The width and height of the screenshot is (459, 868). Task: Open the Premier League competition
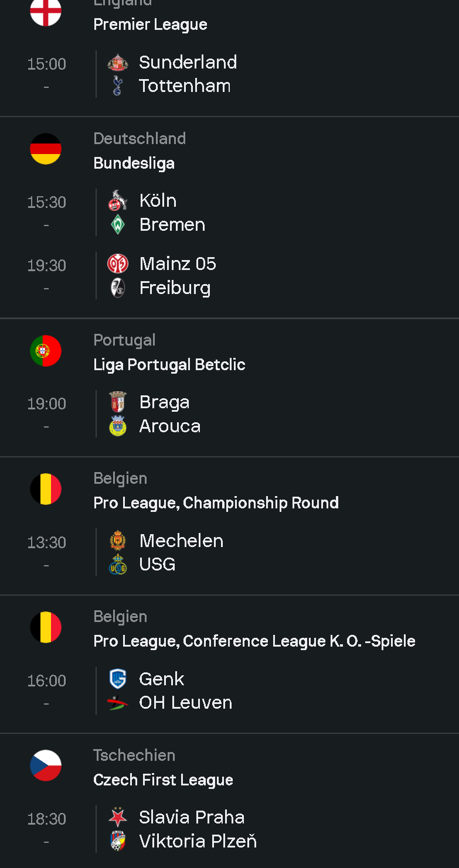point(150,25)
